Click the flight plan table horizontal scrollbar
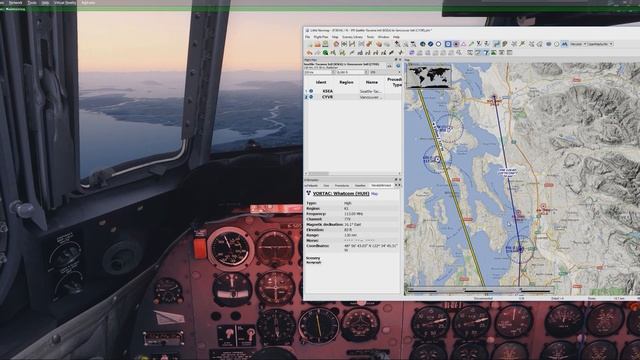Viewport: 640px width, 360px height. (353, 173)
